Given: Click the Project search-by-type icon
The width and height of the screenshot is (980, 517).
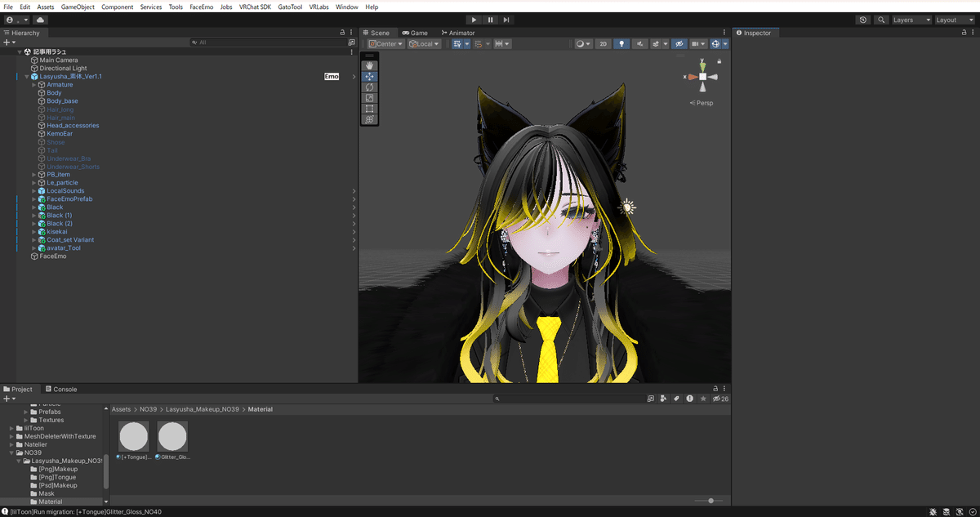Looking at the screenshot, I should (664, 399).
